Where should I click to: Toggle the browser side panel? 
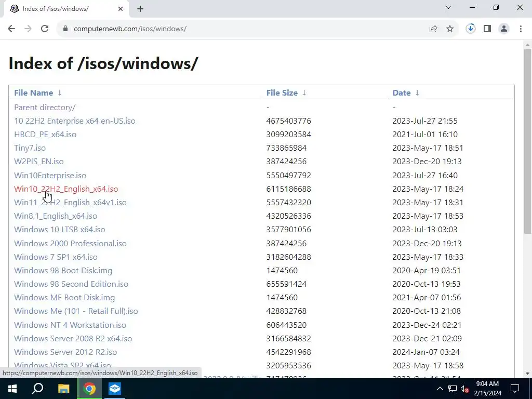click(487, 29)
